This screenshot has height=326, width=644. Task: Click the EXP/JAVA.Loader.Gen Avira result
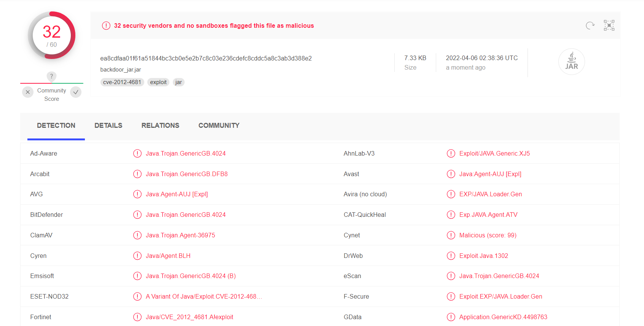click(x=491, y=194)
